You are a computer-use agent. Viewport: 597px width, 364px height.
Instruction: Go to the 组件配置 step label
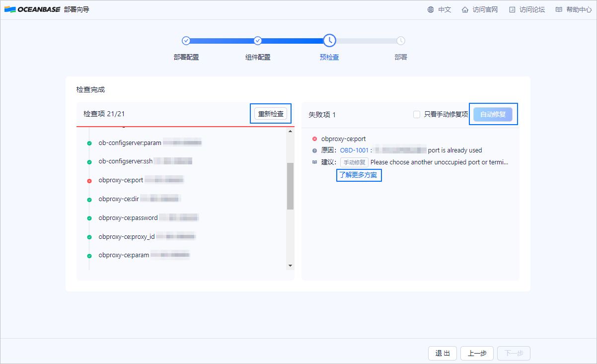258,57
